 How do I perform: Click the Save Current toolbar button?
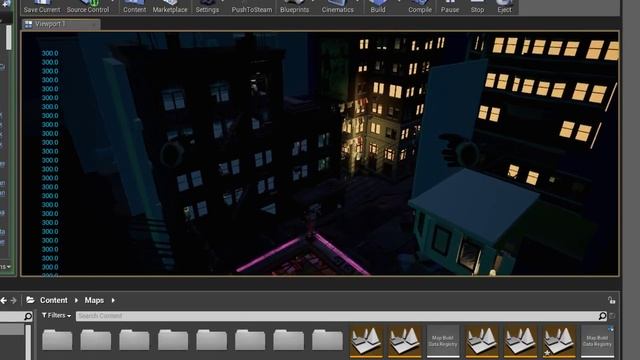pyautogui.click(x=42, y=7)
